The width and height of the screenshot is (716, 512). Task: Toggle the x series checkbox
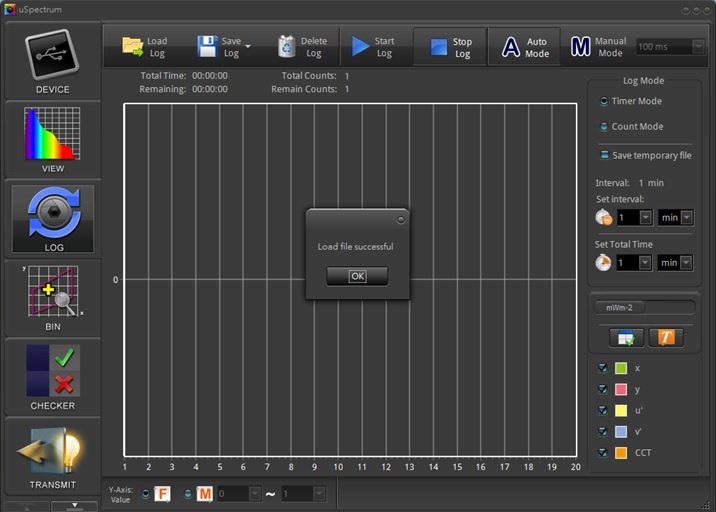[x=603, y=368]
